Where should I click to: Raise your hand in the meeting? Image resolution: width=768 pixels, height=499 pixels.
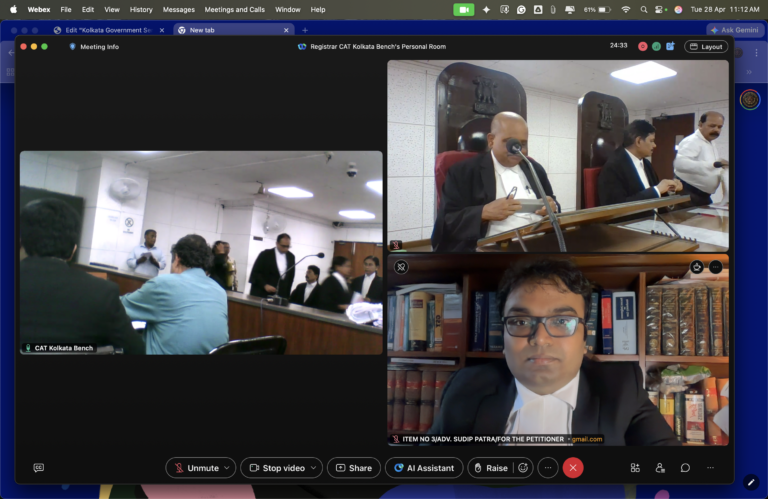[x=490, y=468]
